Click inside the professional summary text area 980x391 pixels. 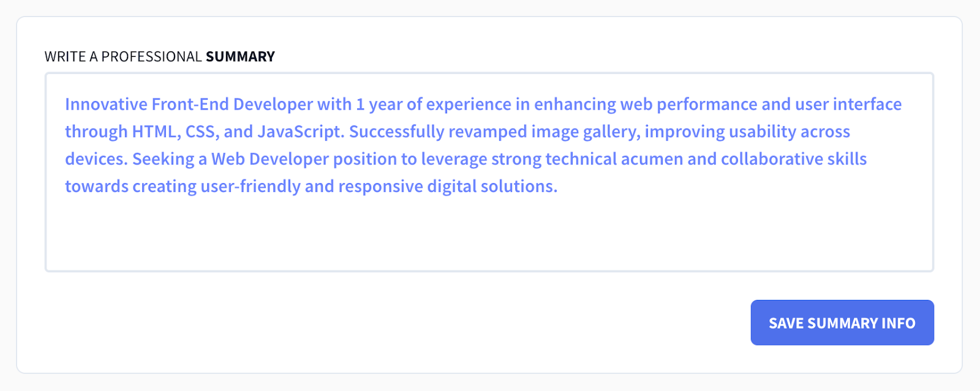pyautogui.click(x=490, y=233)
